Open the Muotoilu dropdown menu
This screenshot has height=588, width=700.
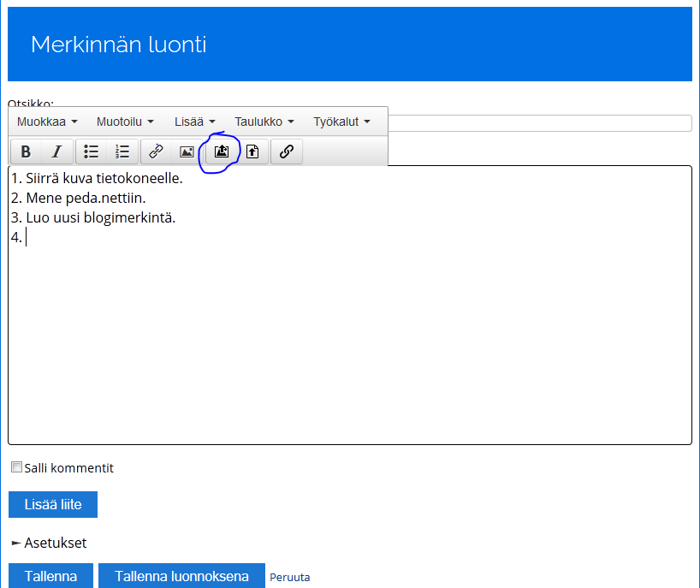125,122
